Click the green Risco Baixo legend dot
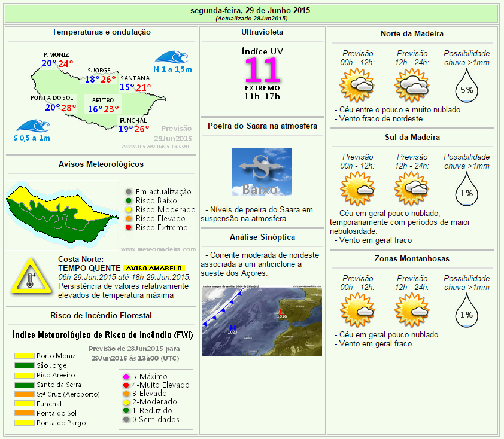Viewport: 504px width, 439px height. pyautogui.click(x=129, y=201)
